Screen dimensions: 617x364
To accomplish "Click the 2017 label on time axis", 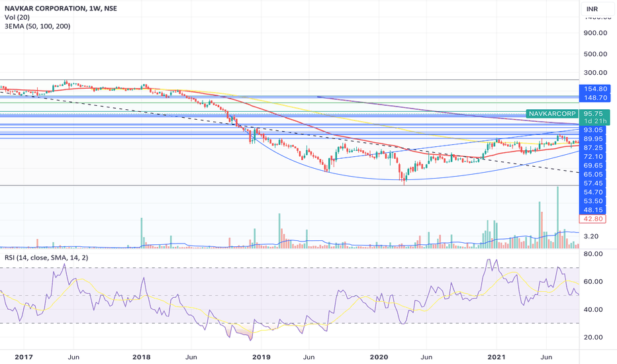I will coord(24,357).
